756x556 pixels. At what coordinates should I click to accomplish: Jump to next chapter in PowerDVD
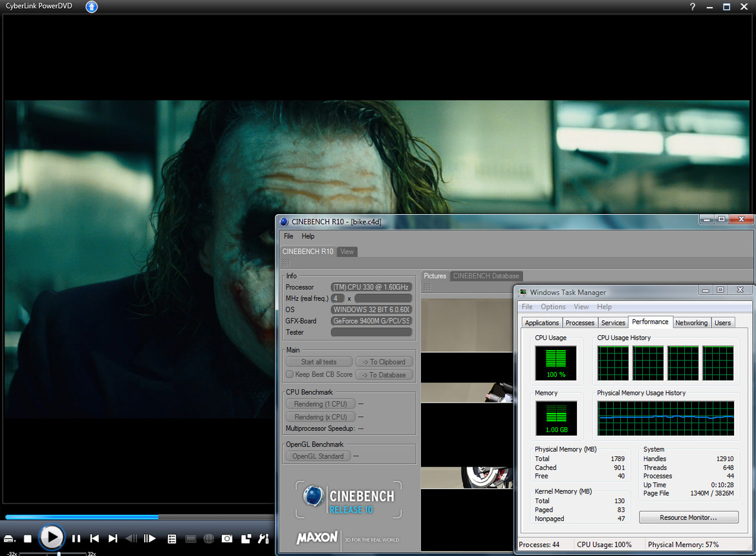113,539
